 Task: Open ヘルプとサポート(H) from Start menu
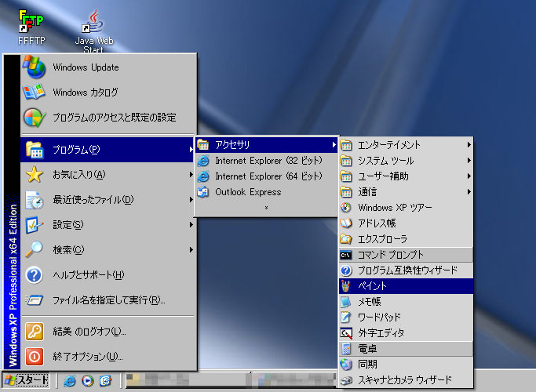pos(109,275)
